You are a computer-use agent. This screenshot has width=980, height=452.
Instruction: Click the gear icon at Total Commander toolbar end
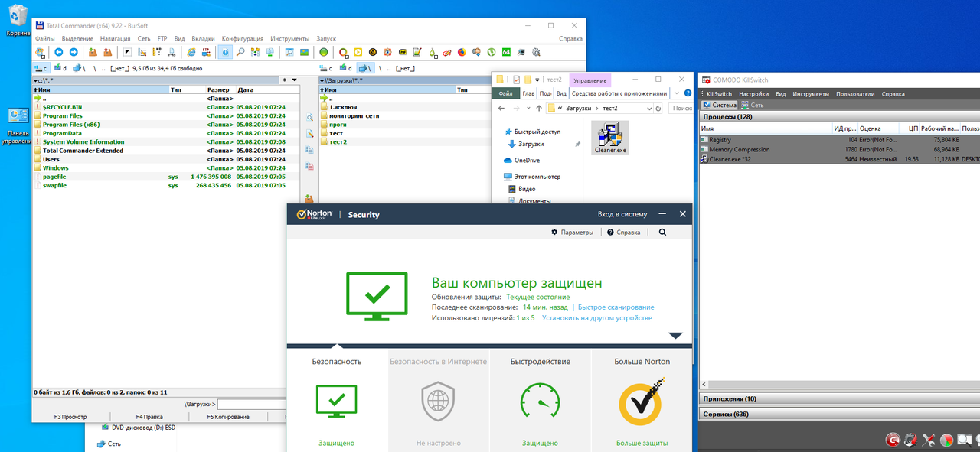point(536,52)
